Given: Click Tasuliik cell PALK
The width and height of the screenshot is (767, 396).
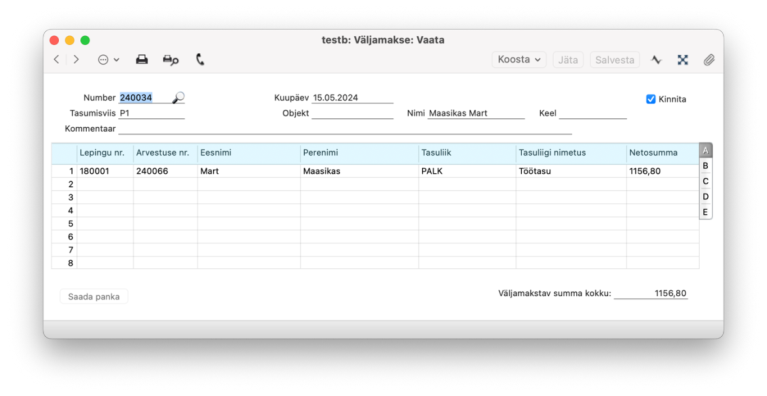Looking at the screenshot, I should point(467,171).
